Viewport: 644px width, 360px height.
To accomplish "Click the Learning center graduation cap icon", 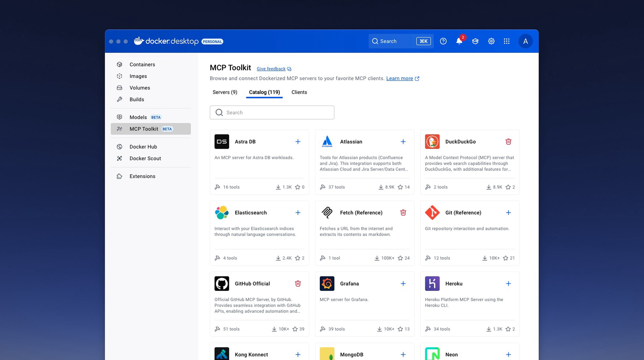I will coord(475,41).
